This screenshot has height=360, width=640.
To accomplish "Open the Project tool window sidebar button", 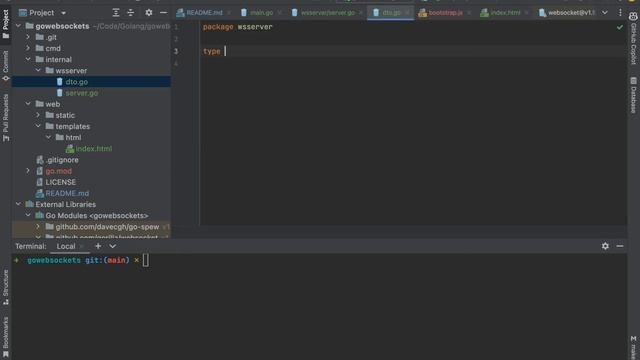I will (6, 24).
